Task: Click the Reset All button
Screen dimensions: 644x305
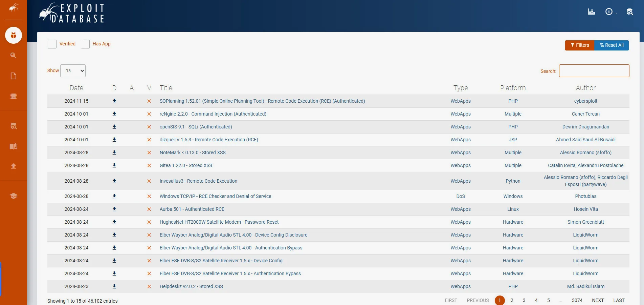Action: [612, 45]
